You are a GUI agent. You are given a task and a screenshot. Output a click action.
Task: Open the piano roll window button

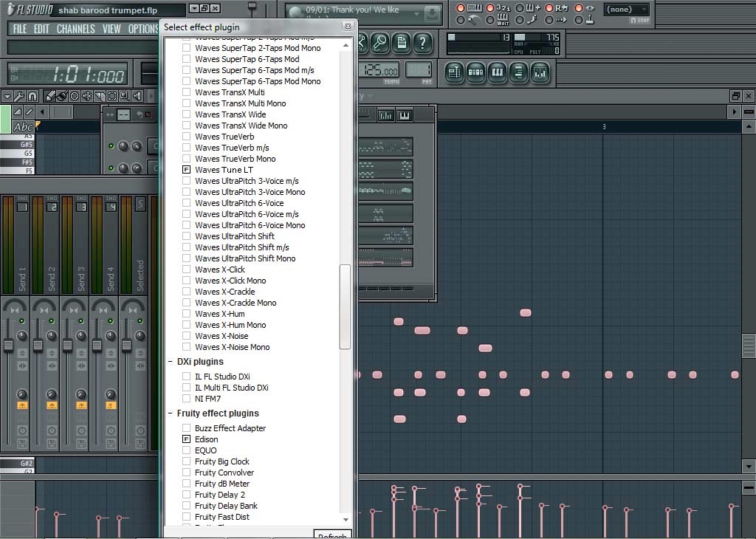pyautogui.click(x=497, y=73)
